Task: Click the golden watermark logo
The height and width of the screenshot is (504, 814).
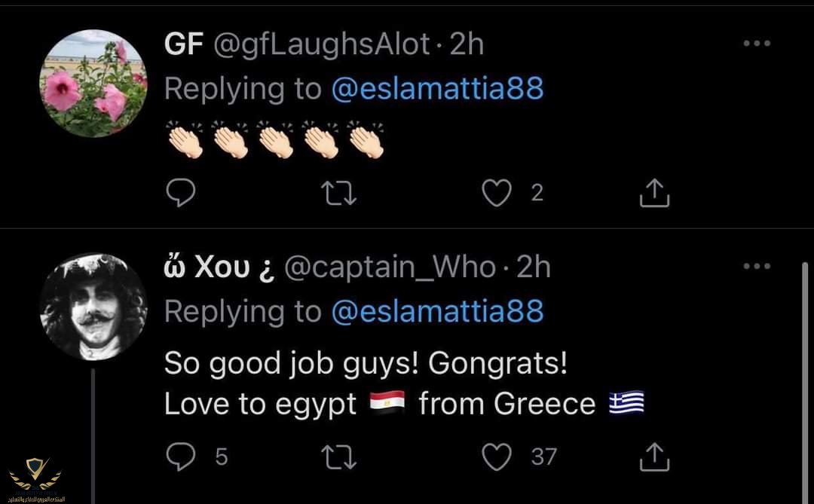Action: pyautogui.click(x=35, y=476)
